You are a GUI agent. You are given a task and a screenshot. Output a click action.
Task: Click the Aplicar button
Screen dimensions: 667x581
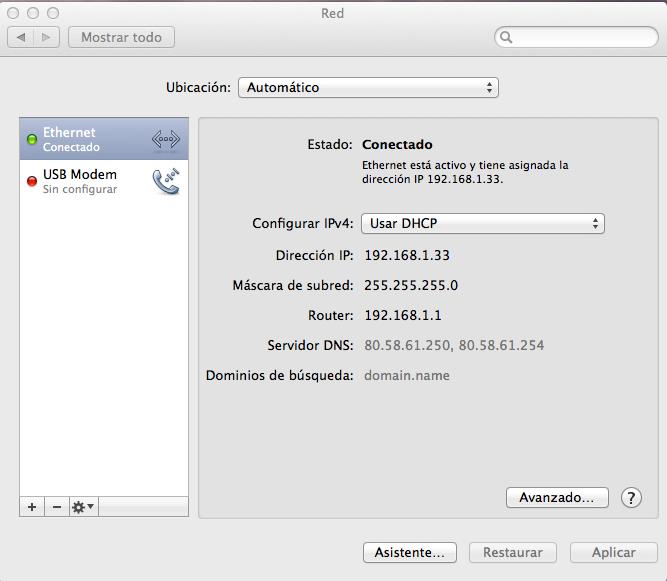(613, 552)
